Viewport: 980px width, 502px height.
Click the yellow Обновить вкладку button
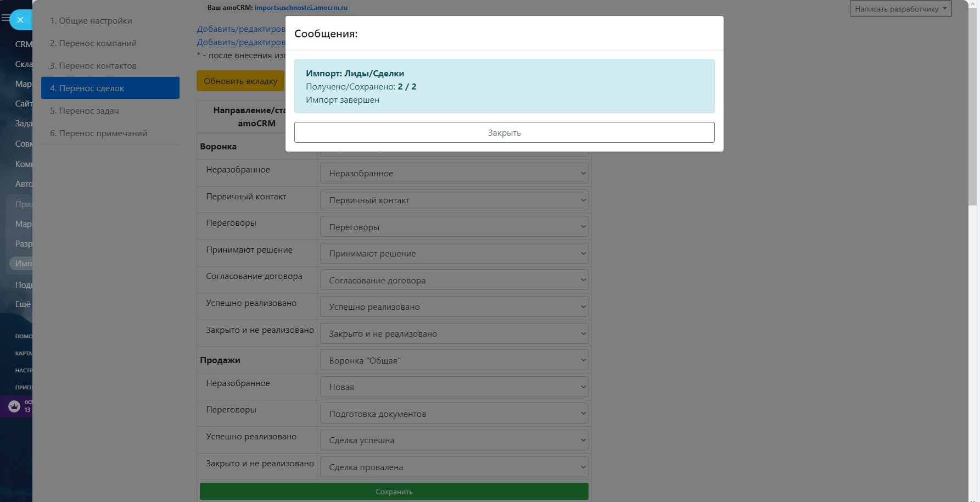tap(240, 81)
